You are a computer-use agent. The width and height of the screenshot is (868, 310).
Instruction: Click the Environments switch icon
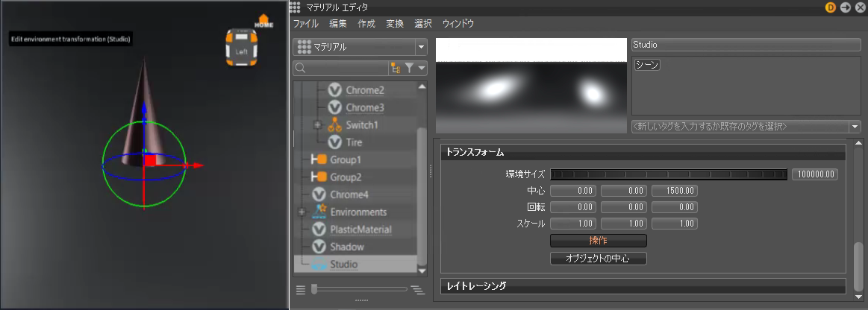(x=319, y=212)
